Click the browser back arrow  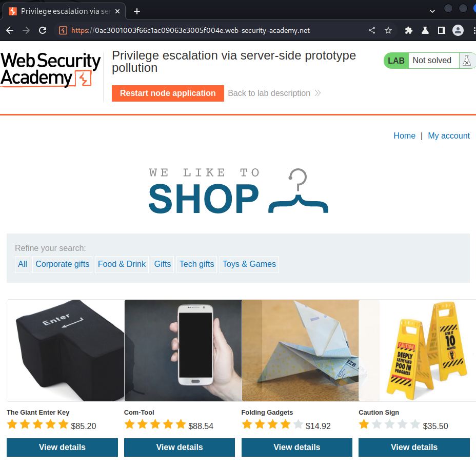click(x=10, y=30)
